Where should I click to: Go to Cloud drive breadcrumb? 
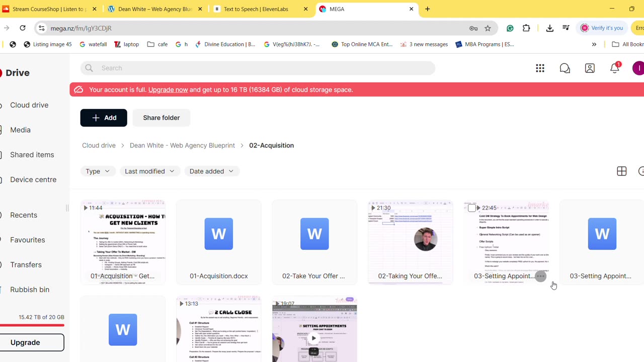[99, 145]
